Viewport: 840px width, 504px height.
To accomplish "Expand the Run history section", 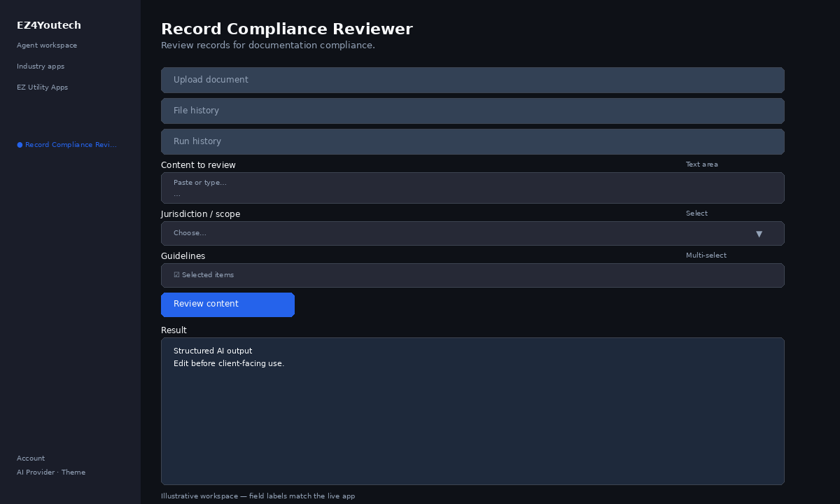I will 472,141.
